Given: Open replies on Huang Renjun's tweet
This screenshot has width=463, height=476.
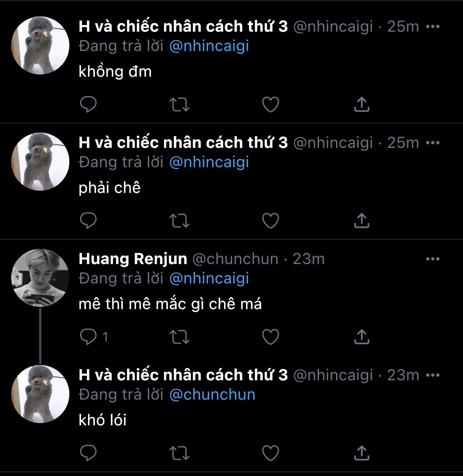Looking at the screenshot, I should (94, 337).
